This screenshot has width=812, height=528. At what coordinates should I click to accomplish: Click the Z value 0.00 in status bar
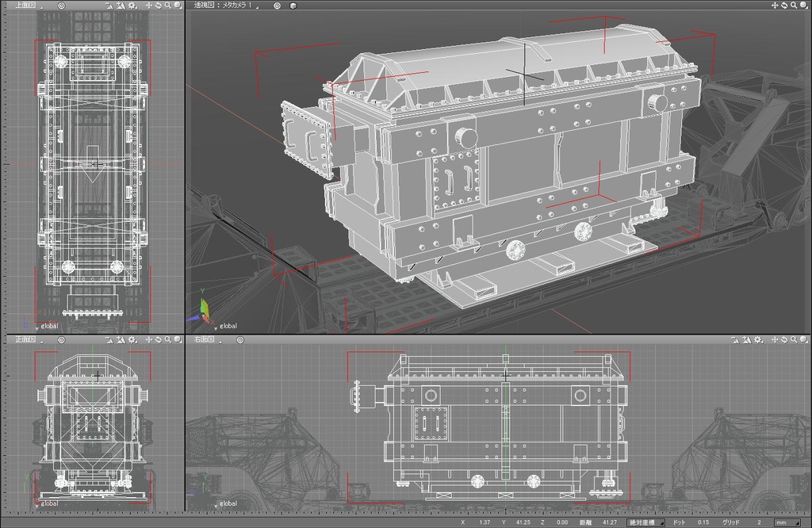coord(562,522)
